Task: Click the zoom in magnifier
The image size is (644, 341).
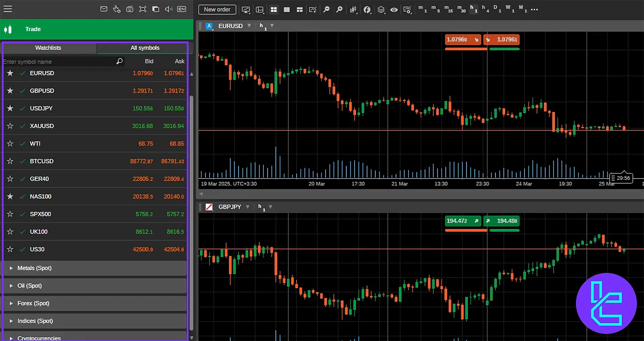Action: click(x=339, y=10)
